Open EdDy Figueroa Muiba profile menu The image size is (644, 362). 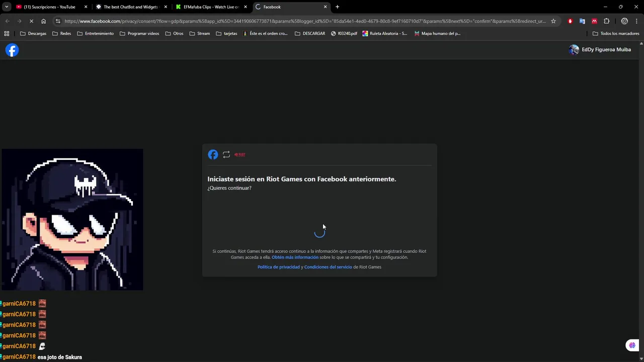click(x=600, y=50)
